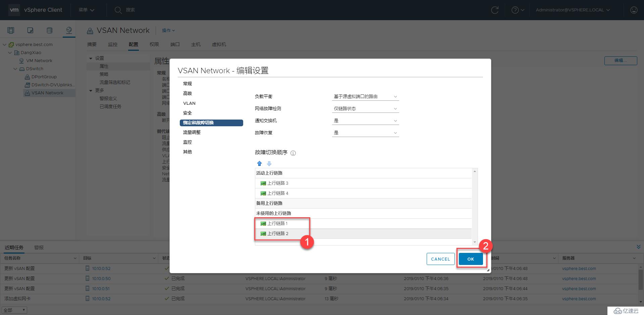Switch to 权限 tab
This screenshot has height=315, width=644.
[154, 44]
